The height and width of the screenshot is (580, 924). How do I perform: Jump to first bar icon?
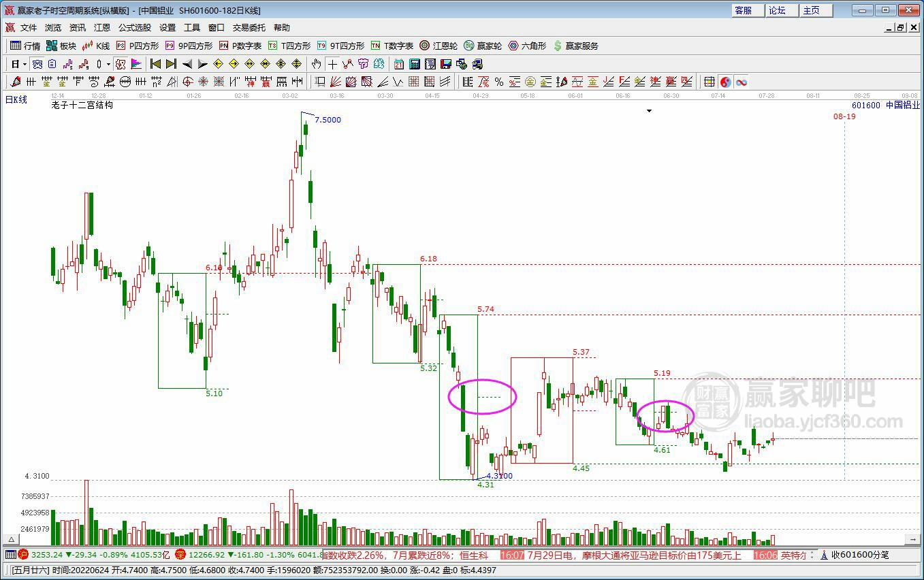click(155, 64)
